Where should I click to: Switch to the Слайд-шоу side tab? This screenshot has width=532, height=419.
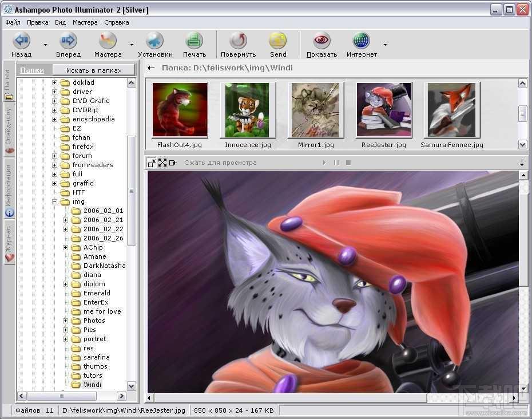9,129
